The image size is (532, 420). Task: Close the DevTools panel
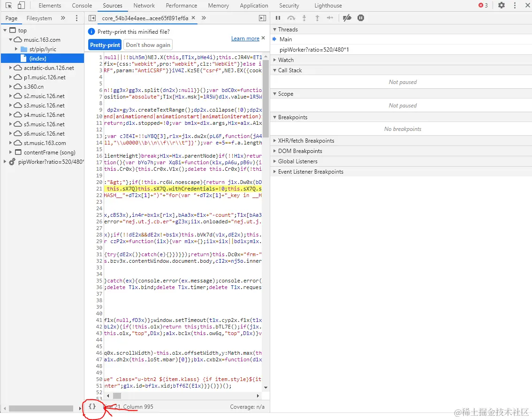coord(527,6)
